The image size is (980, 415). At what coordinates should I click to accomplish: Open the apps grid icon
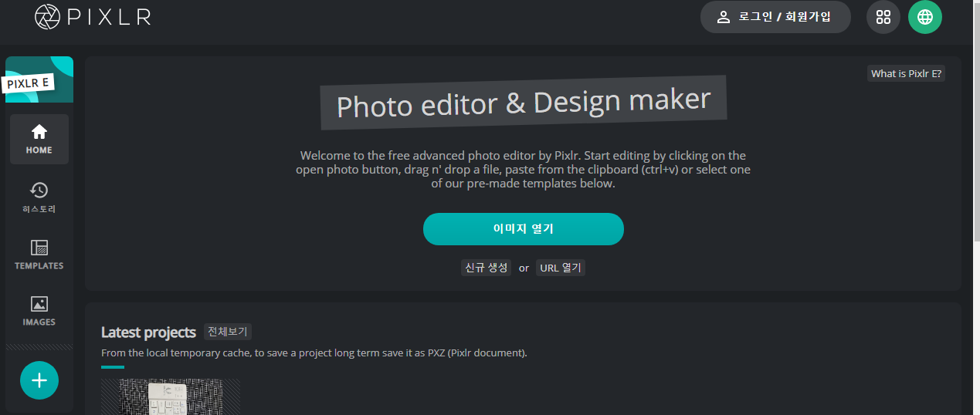(x=883, y=17)
